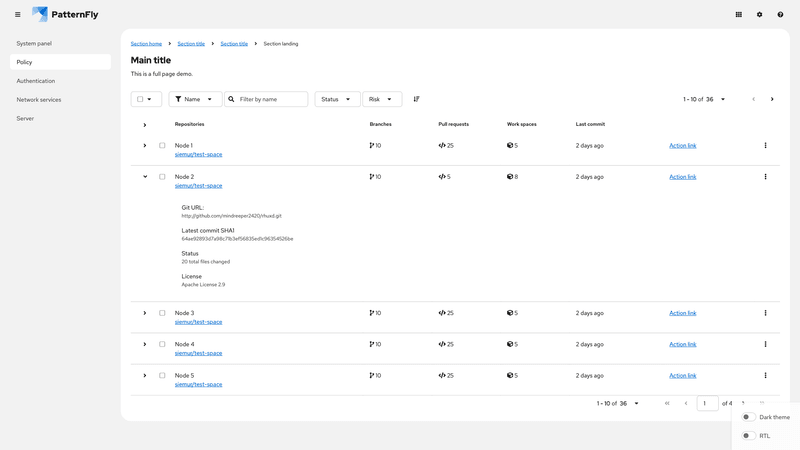This screenshot has height=450, width=800.
Task: Go to previous page in bottom pagination
Action: point(686,403)
